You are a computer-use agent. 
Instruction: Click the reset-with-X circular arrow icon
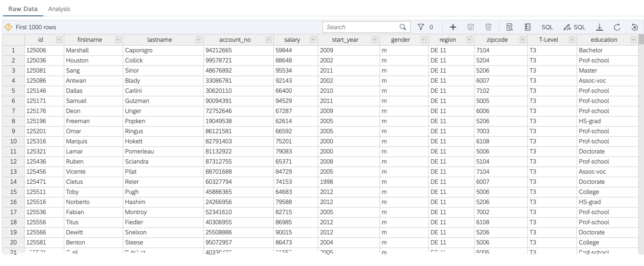(x=634, y=27)
